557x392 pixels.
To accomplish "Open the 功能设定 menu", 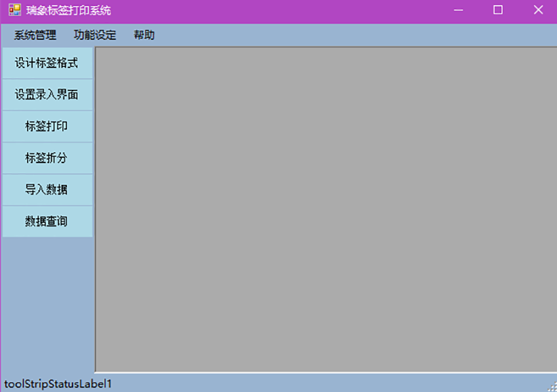I will click(x=95, y=35).
